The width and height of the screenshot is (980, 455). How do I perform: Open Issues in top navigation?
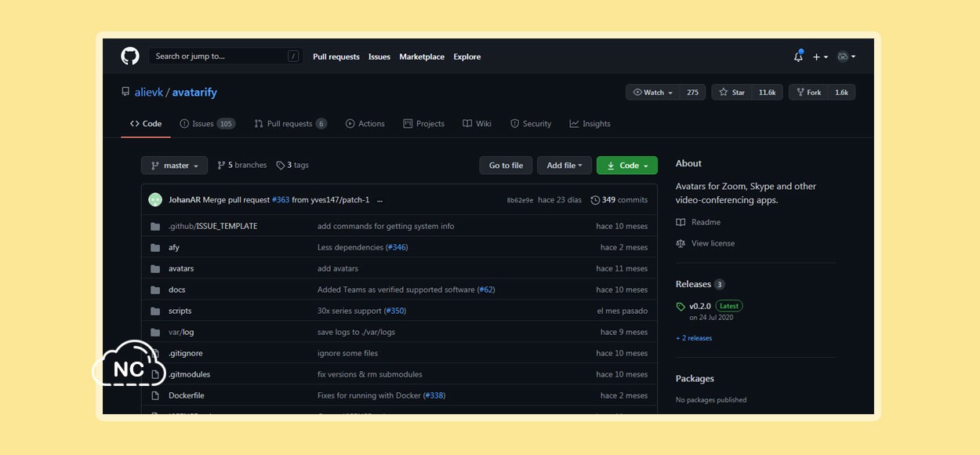coord(379,56)
